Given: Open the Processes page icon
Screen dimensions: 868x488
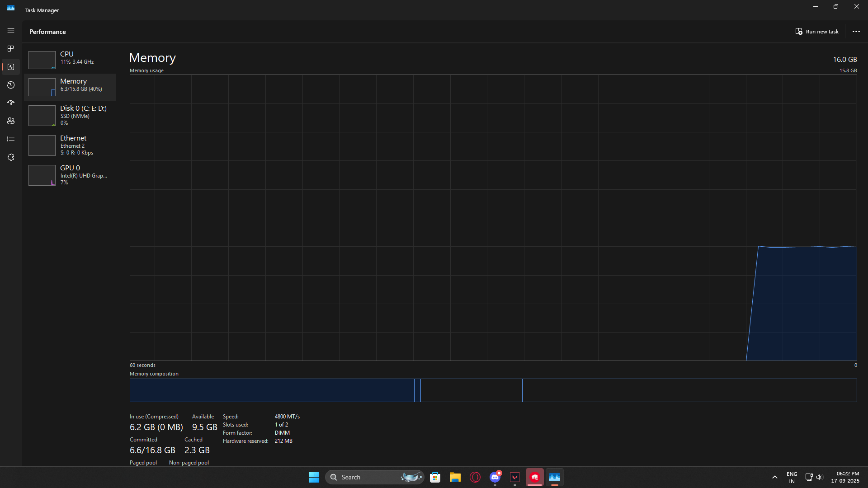Looking at the screenshot, I should [11, 49].
